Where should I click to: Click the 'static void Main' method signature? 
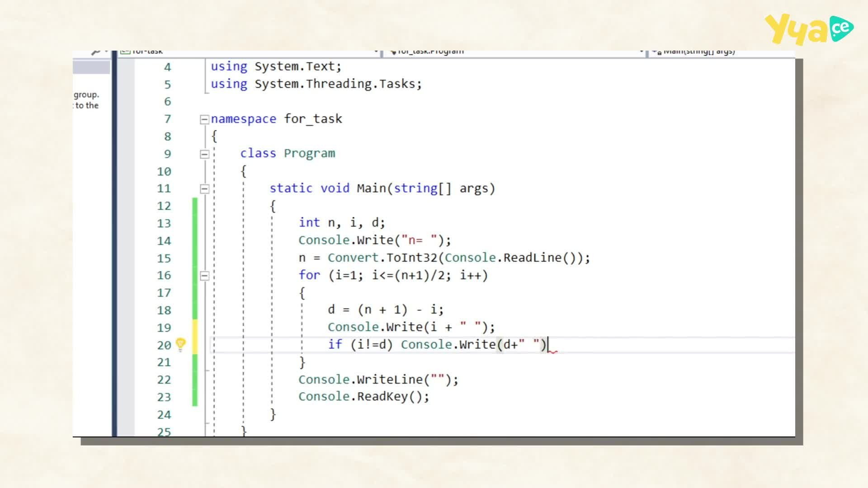coord(382,188)
